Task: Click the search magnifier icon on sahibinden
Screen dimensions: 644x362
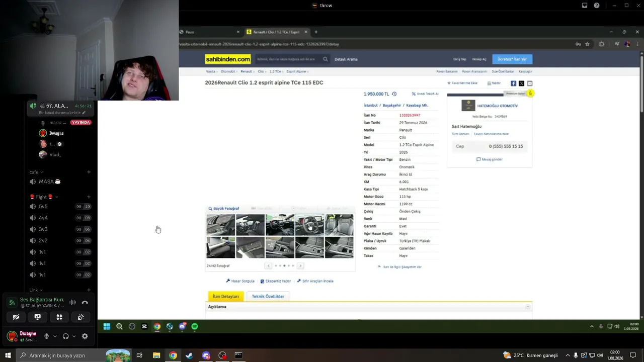Action: pos(326,59)
